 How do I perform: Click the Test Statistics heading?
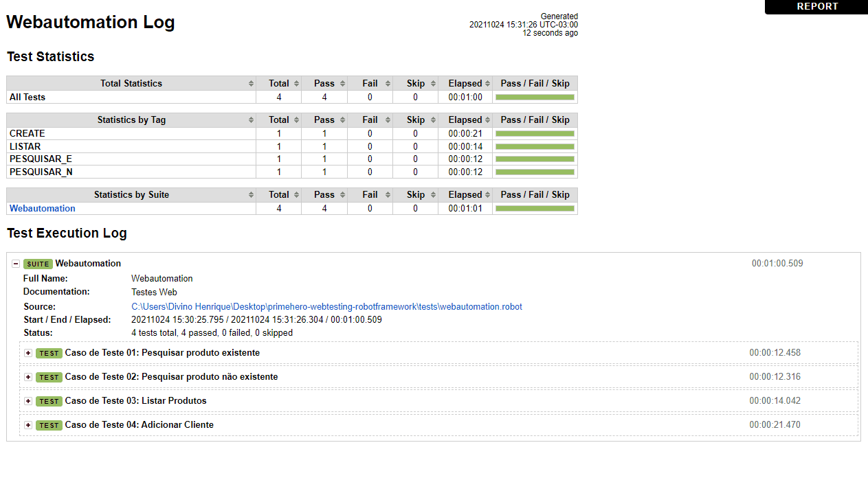tap(51, 57)
